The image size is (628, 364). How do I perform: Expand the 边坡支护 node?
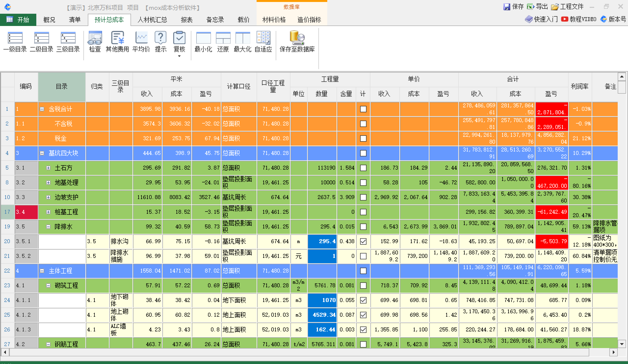(x=48, y=197)
